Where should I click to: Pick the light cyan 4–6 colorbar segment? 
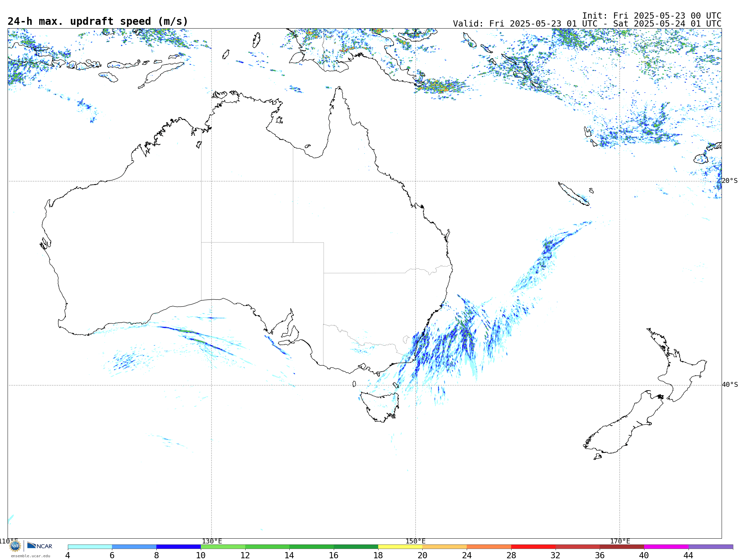(90, 547)
